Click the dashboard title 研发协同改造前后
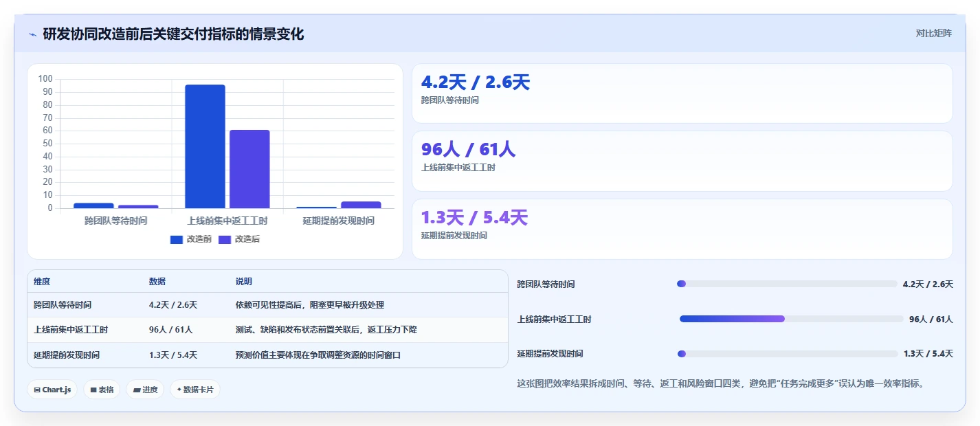The height and width of the screenshot is (426, 980). [x=173, y=34]
